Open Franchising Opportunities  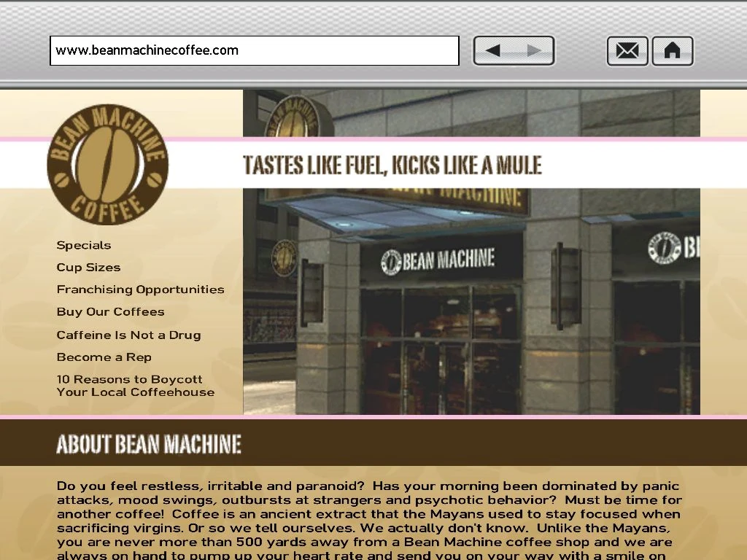[140, 289]
